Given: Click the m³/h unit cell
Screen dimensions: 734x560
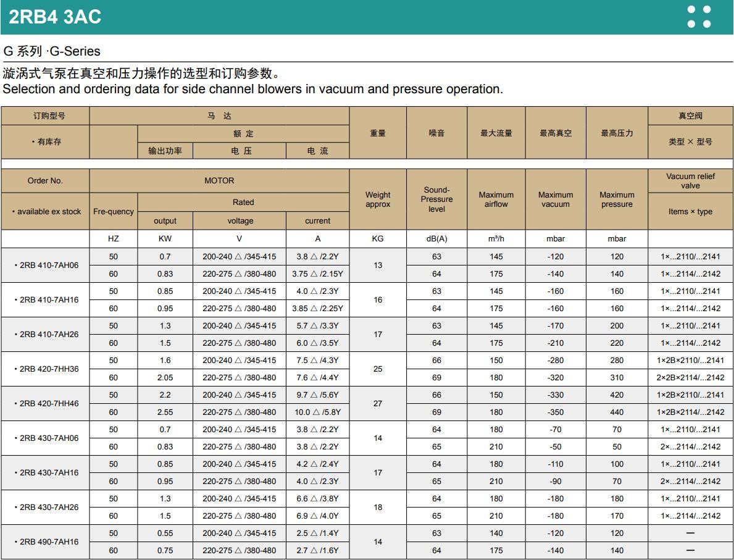Looking at the screenshot, I should click(x=496, y=239).
